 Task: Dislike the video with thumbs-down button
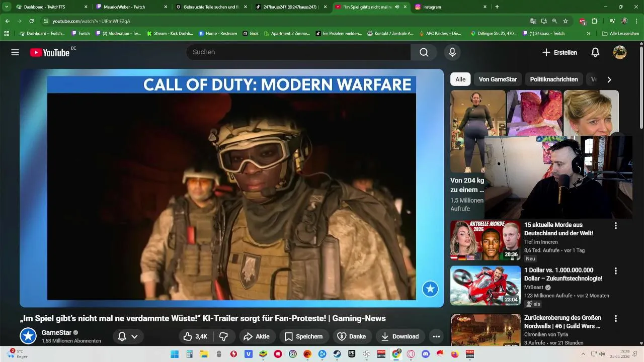[x=224, y=336]
